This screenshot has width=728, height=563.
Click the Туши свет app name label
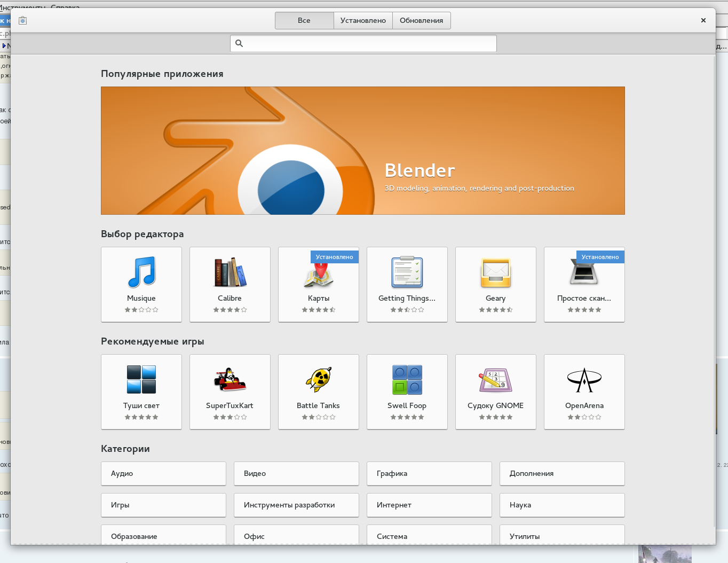pos(141,406)
